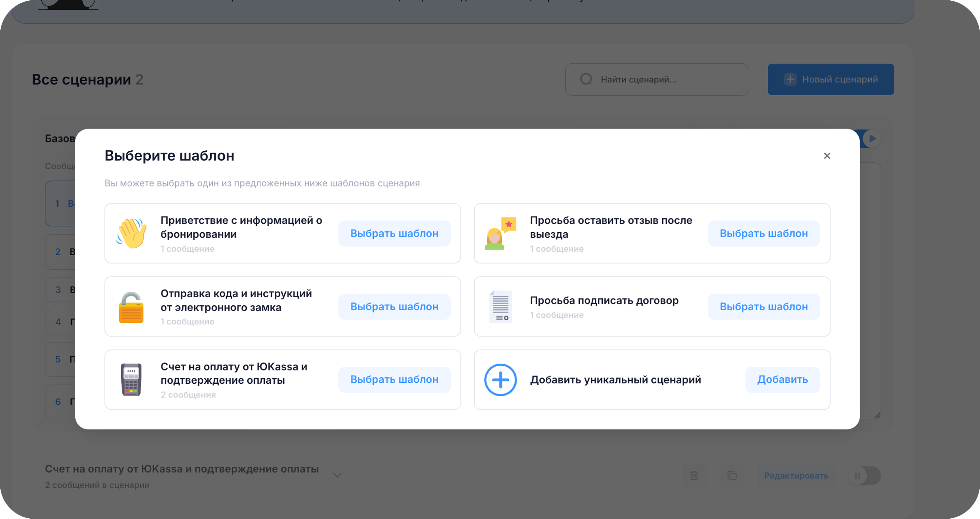Close the template selection dialog
This screenshot has width=980, height=519.
(x=827, y=156)
